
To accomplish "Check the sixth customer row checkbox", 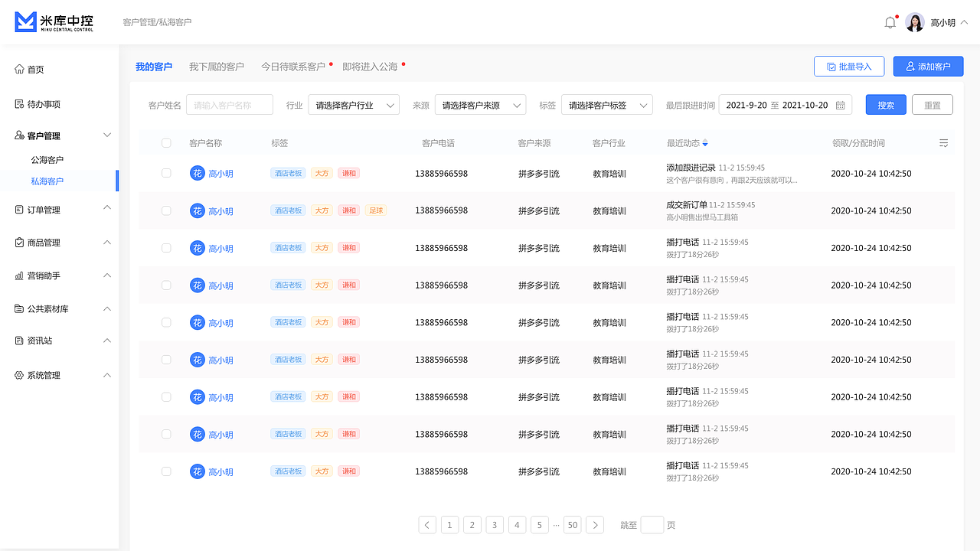I will click(x=166, y=360).
